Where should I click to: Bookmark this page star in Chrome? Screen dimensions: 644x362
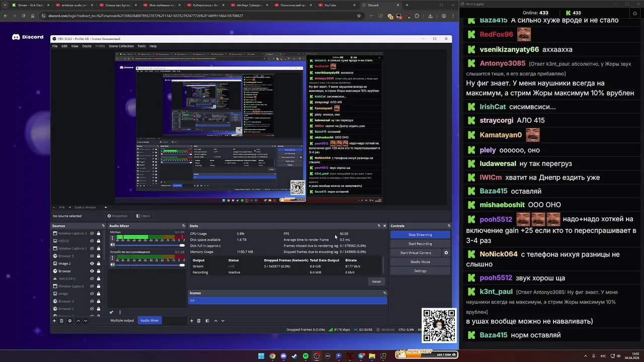point(359,16)
